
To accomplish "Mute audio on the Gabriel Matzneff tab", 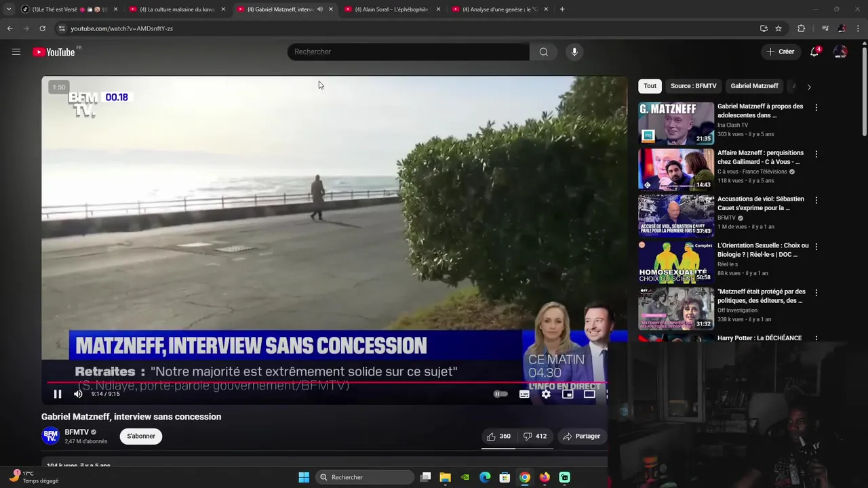I will pos(319,9).
